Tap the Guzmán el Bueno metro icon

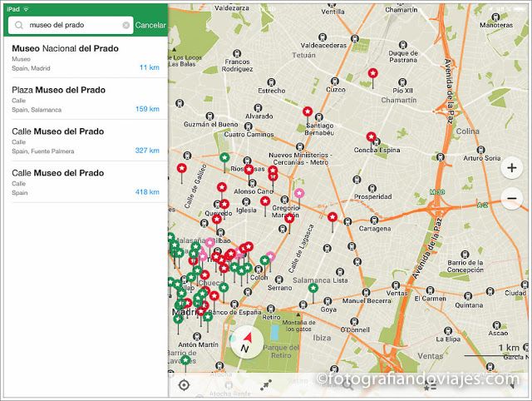[210, 116]
